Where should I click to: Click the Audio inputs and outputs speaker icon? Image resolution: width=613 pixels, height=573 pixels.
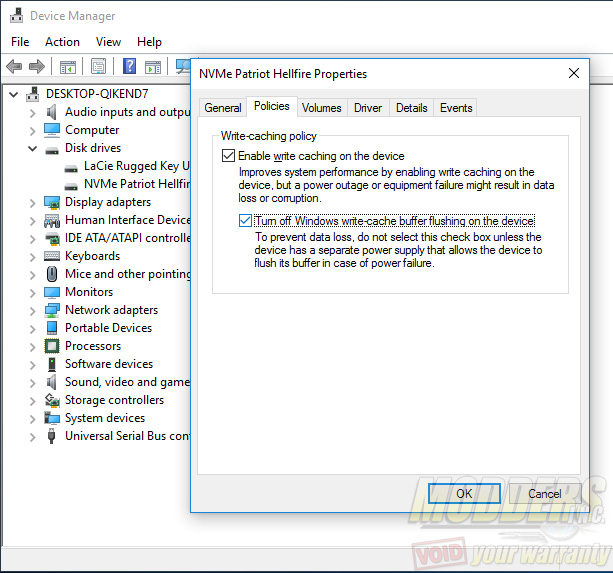(52, 112)
